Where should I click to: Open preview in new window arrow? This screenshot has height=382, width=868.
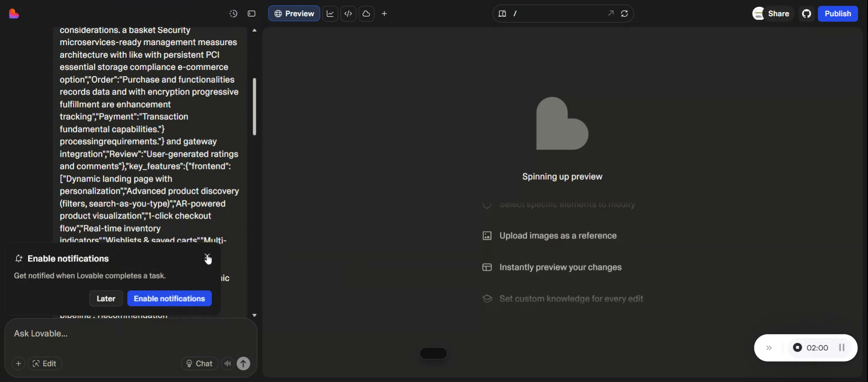coord(611,14)
